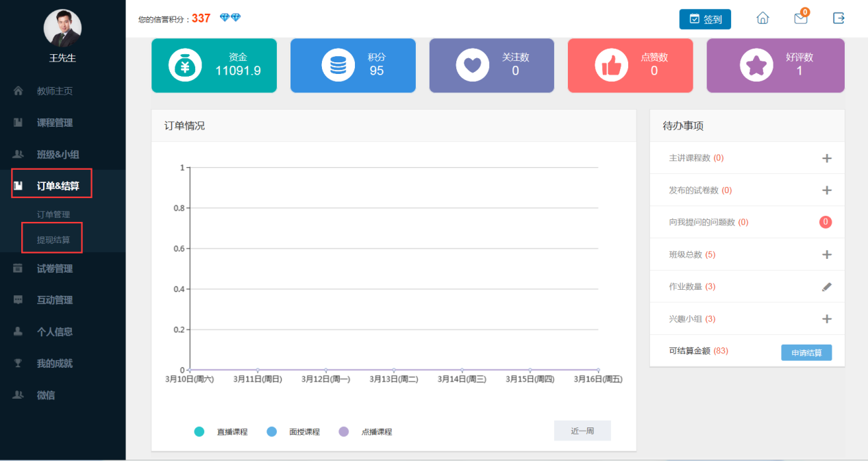
Task: Expand 主讲课程数 with the plus icon
Action: (x=826, y=158)
